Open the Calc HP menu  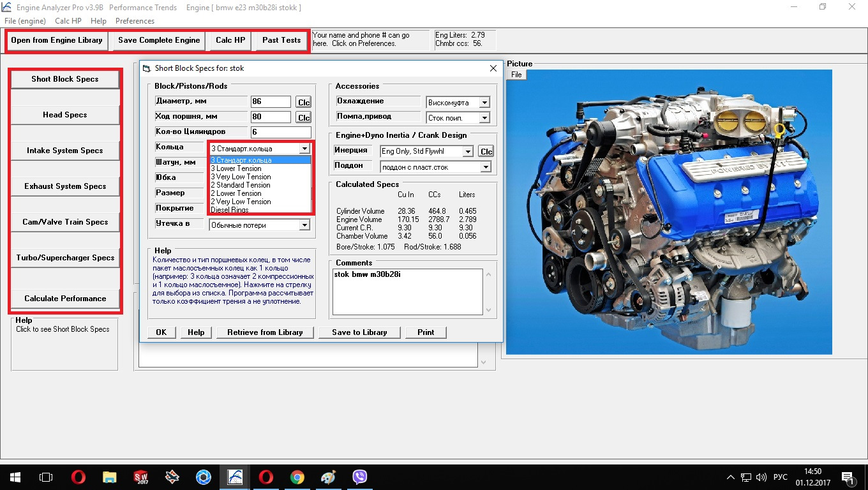point(68,21)
